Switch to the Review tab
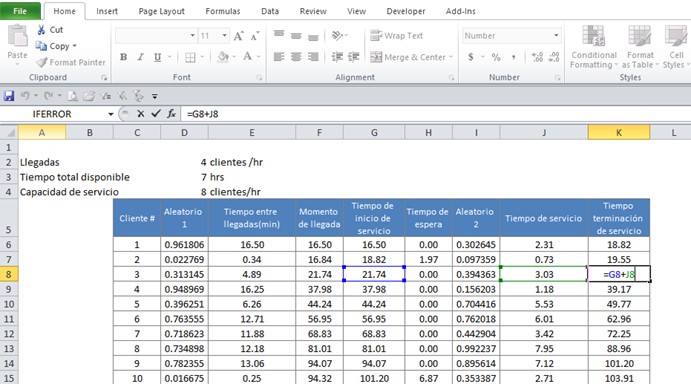The width and height of the screenshot is (691, 384). [x=313, y=11]
